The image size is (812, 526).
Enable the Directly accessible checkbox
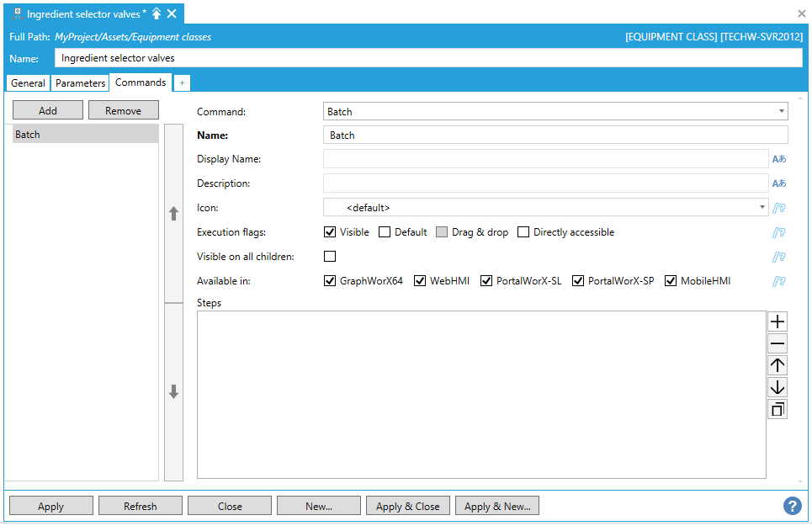523,232
